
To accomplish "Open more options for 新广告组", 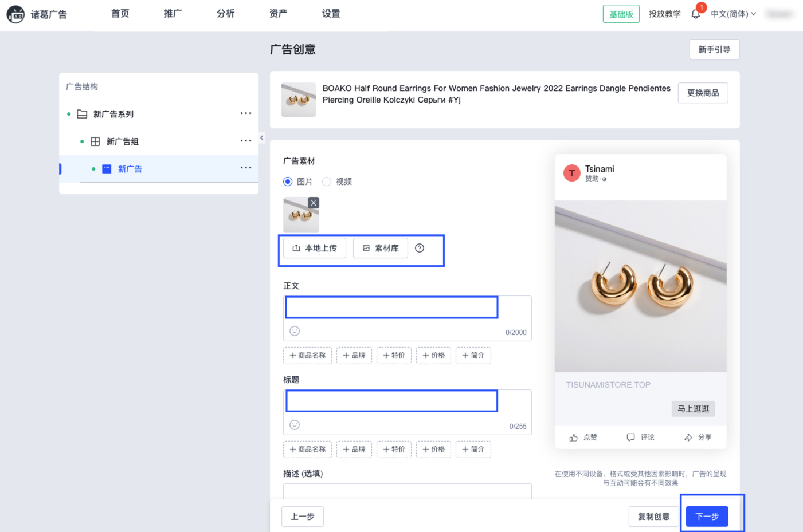I will point(246,141).
